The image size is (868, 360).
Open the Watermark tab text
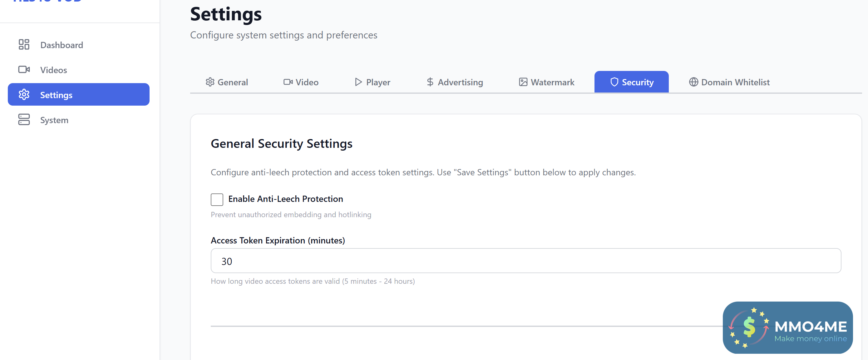pos(552,82)
